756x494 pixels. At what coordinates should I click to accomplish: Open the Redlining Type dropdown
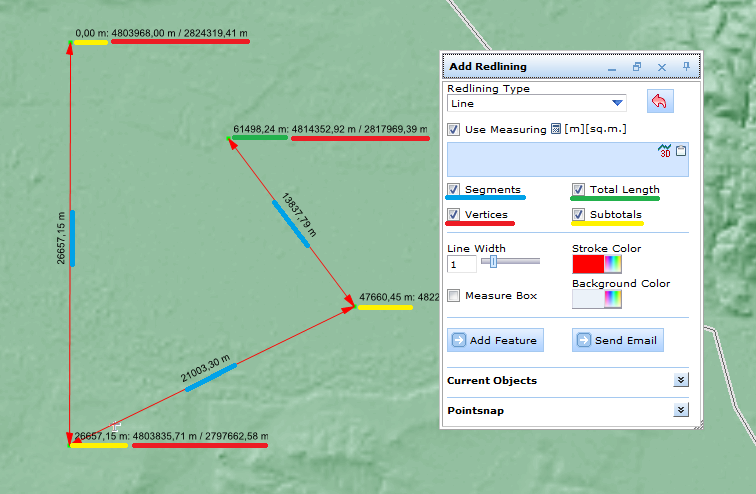tap(537, 103)
